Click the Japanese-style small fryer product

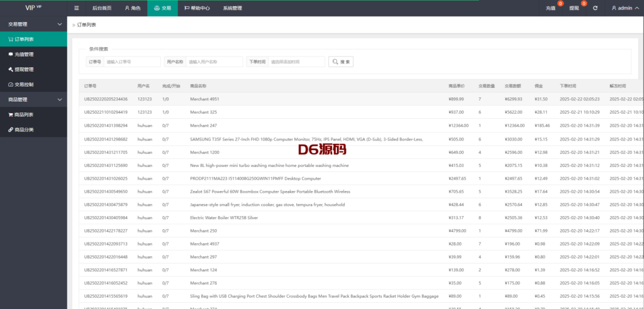point(267,204)
